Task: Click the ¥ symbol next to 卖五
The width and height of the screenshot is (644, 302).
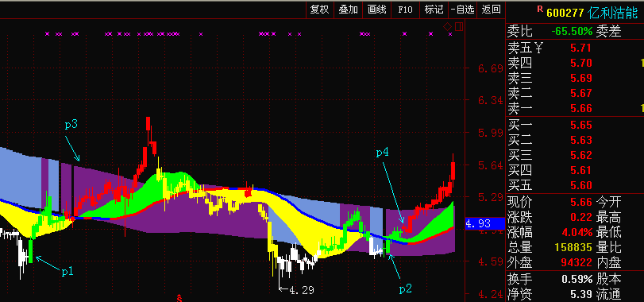Action: pyautogui.click(x=538, y=48)
